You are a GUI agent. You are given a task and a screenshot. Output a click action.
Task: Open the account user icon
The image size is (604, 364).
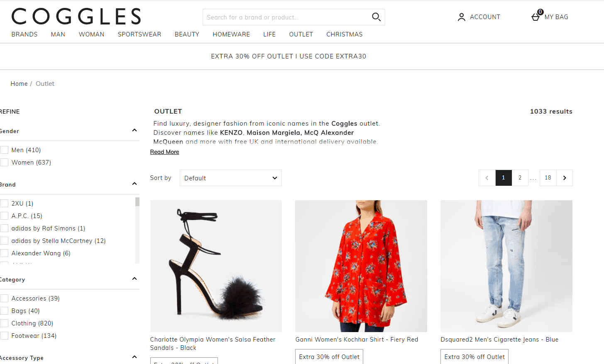[x=461, y=17]
